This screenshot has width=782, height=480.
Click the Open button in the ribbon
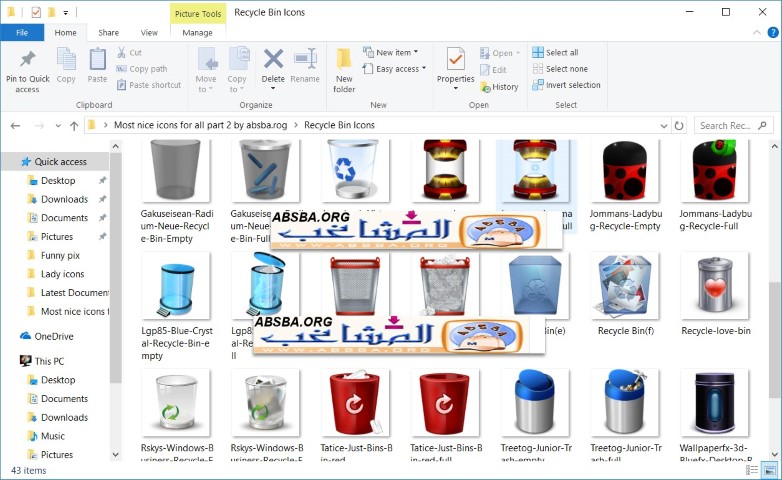point(500,53)
